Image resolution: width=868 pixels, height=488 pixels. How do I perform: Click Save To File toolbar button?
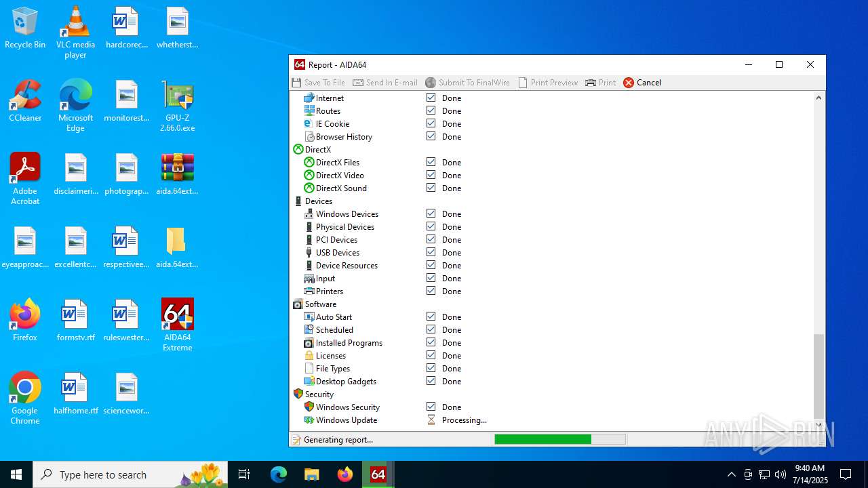pos(319,83)
